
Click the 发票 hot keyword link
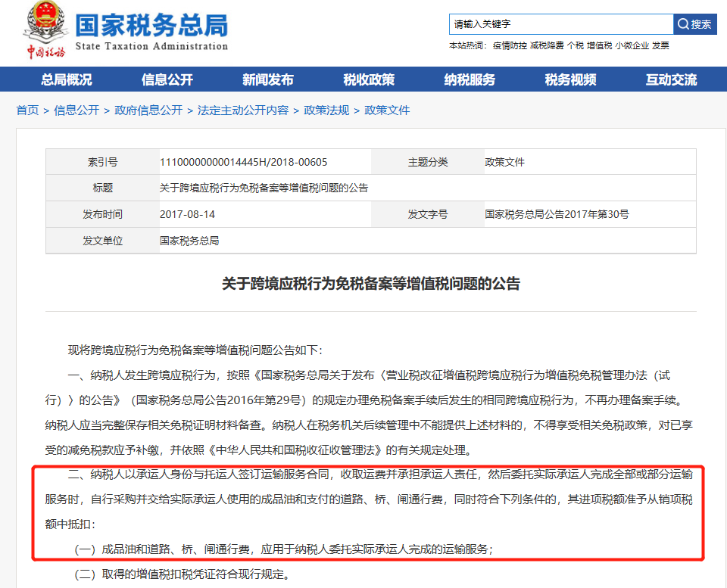click(661, 45)
